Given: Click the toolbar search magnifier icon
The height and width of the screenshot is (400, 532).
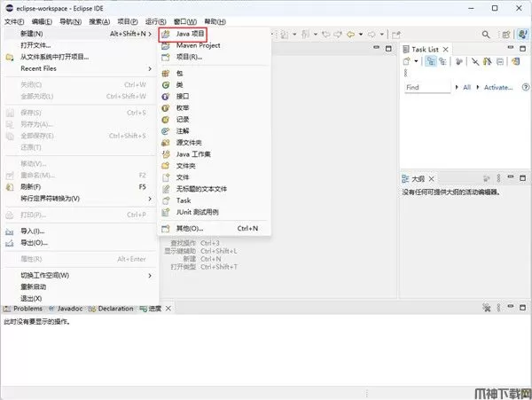Looking at the screenshot, I should tap(486, 35).
